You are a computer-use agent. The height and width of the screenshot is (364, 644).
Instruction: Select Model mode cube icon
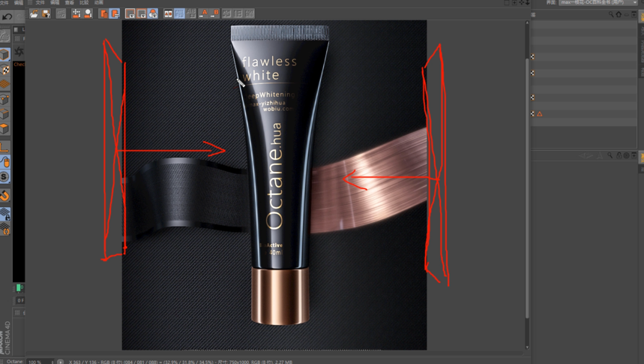[4, 54]
